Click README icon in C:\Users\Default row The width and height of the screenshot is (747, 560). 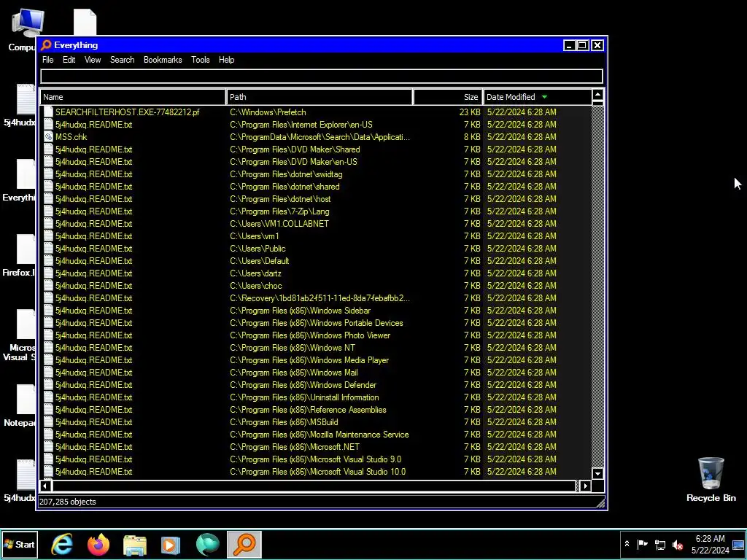pos(48,260)
